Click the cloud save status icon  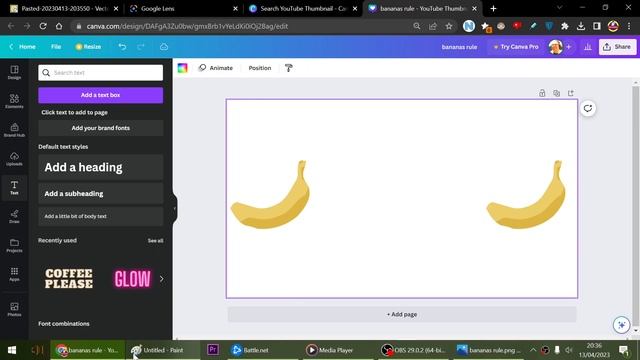[164, 47]
